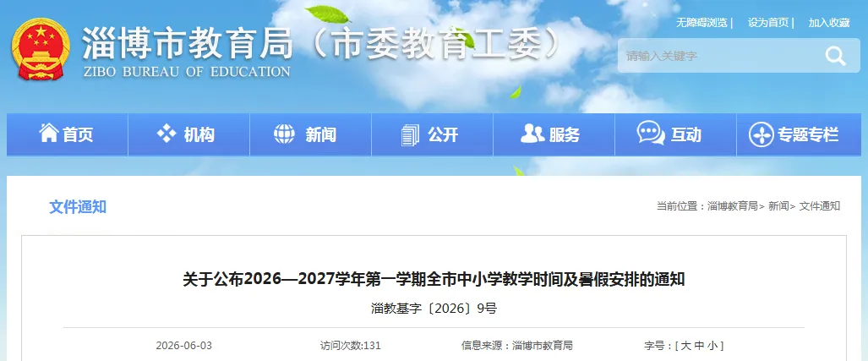Open the 首页 menu item
Screen dimensions: 868x361
[67, 134]
